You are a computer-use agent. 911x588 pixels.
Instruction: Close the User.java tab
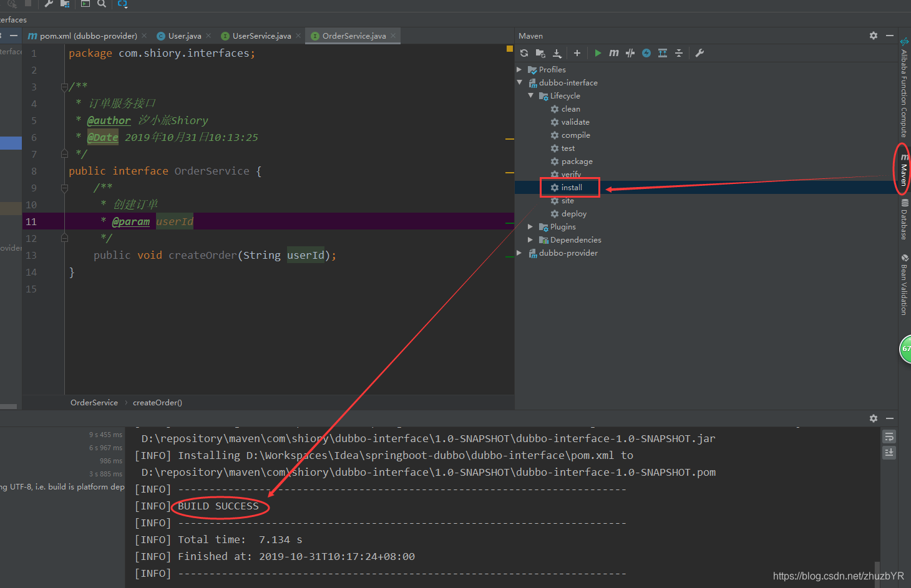pos(208,36)
